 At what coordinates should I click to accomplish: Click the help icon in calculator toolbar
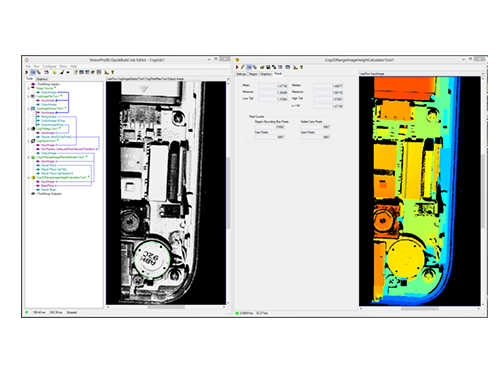click(301, 67)
